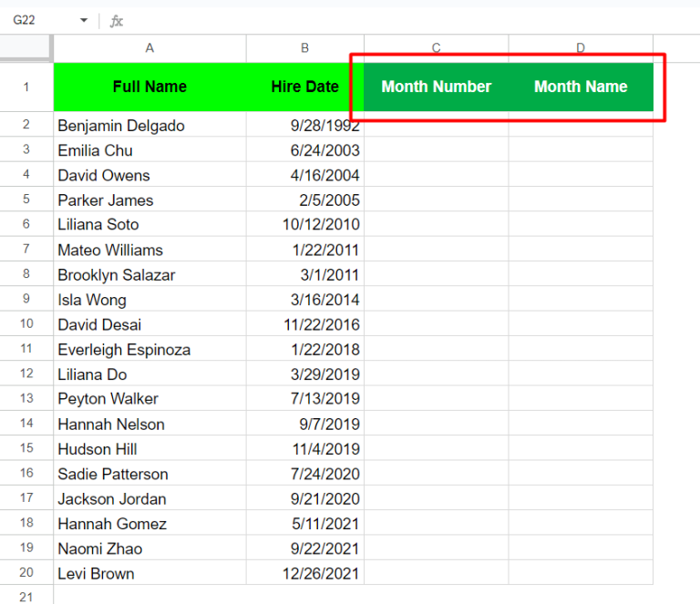Select column B header
This screenshot has height=604, width=700.
pos(305,48)
